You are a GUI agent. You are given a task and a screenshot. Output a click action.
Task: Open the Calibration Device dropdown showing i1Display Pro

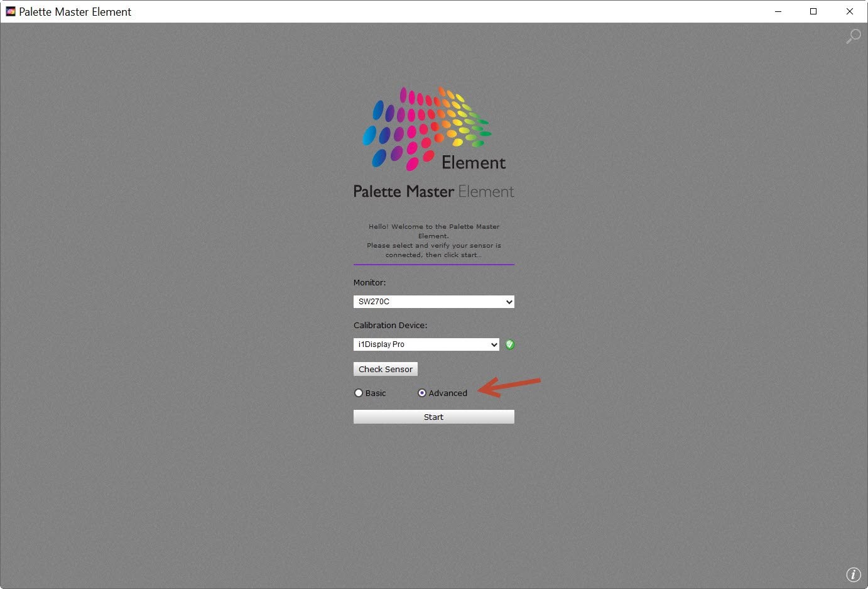click(x=426, y=344)
